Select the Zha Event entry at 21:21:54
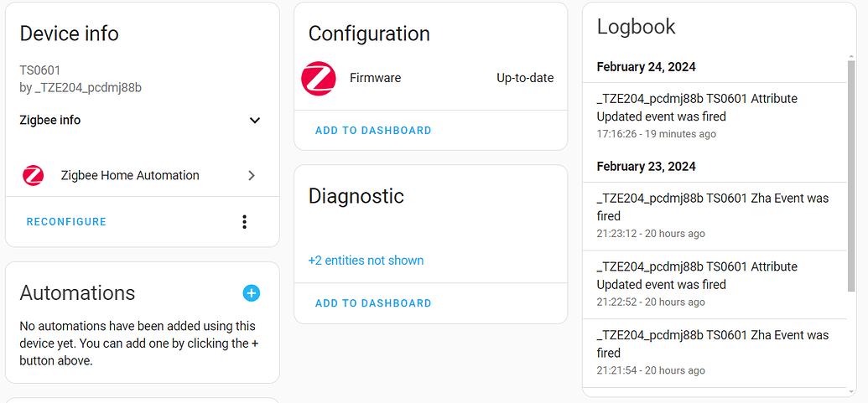This screenshot has width=868, height=403. pyautogui.click(x=714, y=354)
